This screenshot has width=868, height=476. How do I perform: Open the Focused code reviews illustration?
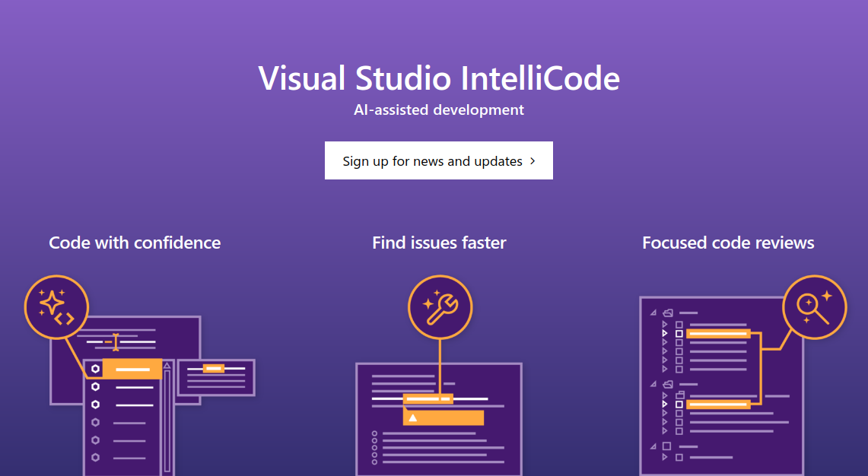tap(743, 376)
